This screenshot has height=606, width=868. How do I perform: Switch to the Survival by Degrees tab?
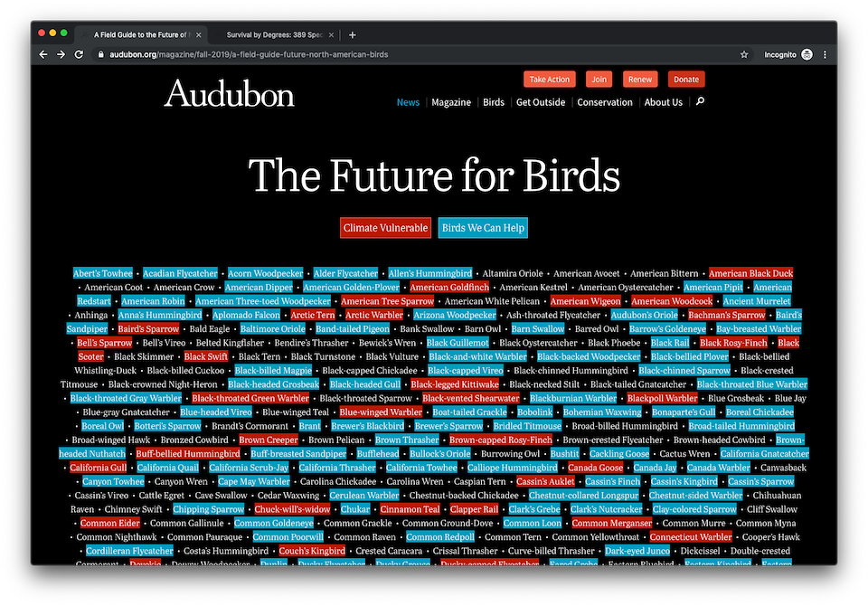275,35
